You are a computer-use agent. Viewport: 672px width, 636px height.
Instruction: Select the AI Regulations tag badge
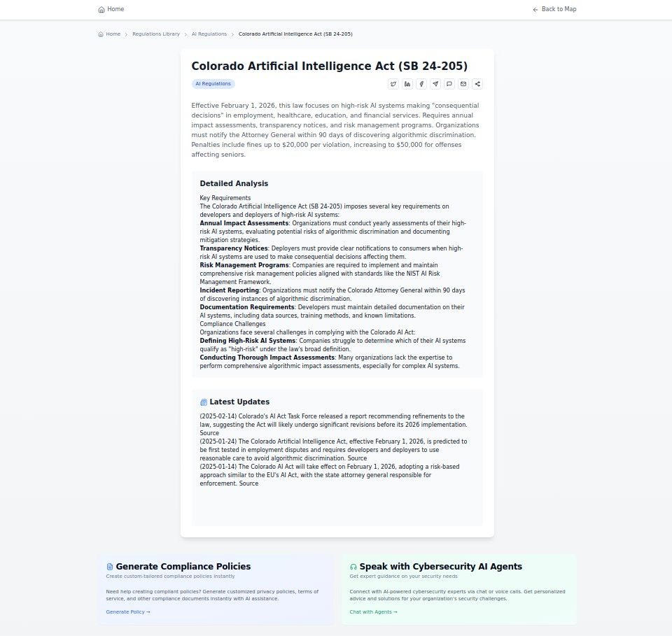coord(213,83)
